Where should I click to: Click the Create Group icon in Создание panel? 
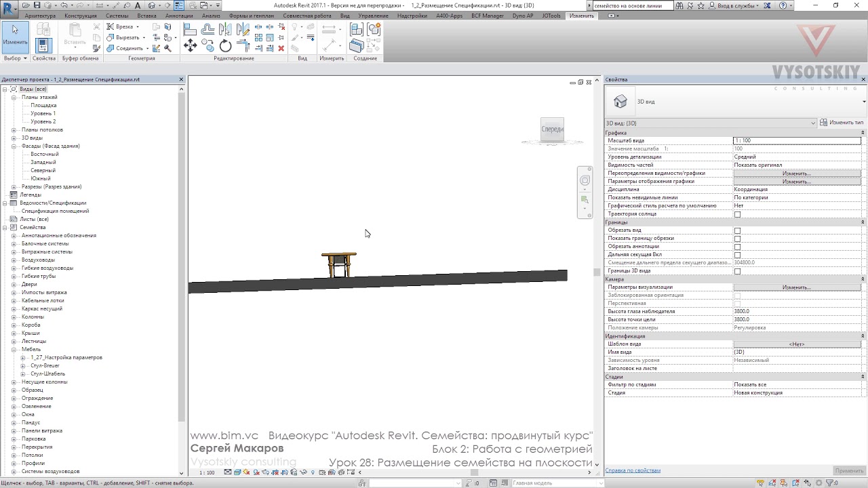373,29
